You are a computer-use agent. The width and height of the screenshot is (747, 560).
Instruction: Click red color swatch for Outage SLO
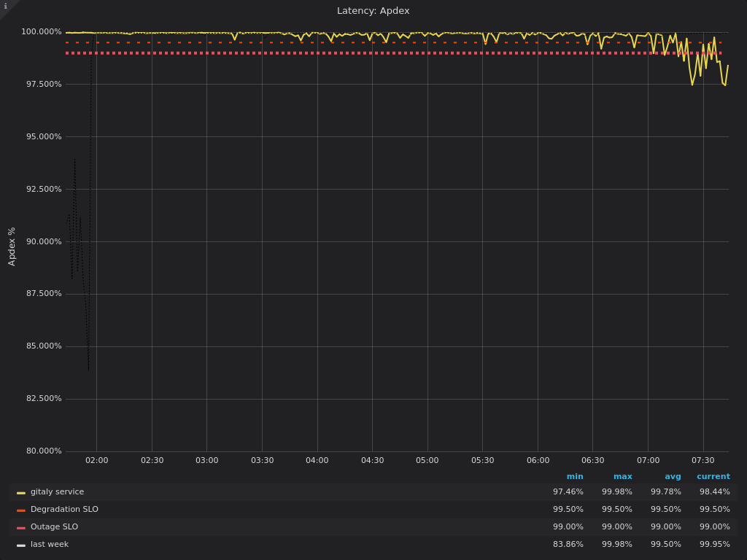21,528
